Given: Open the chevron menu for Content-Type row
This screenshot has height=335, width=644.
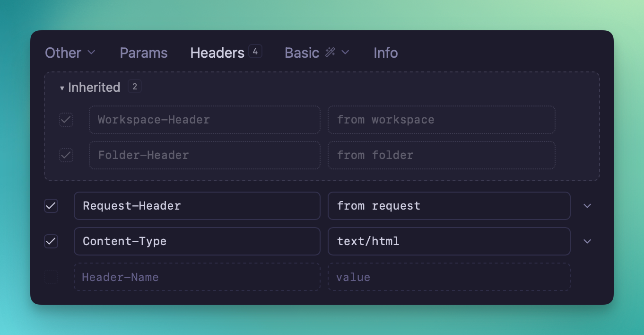Looking at the screenshot, I should coord(587,241).
